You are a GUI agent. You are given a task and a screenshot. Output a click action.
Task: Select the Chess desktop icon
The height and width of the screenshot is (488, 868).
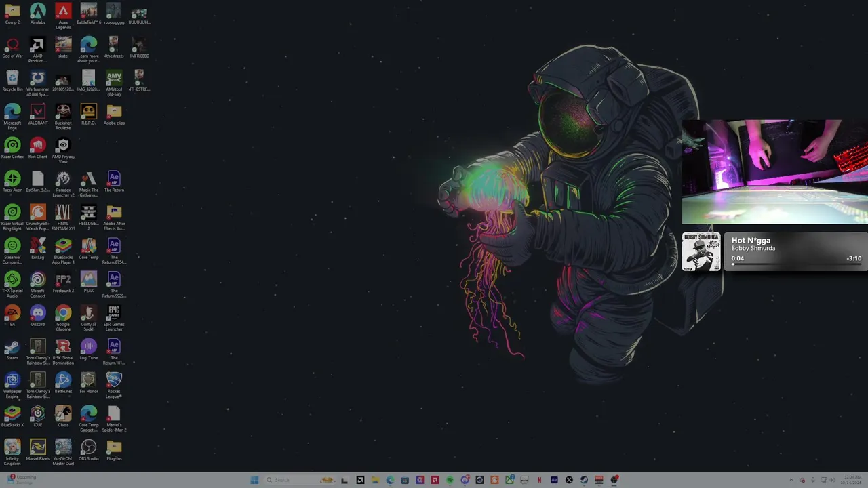63,416
